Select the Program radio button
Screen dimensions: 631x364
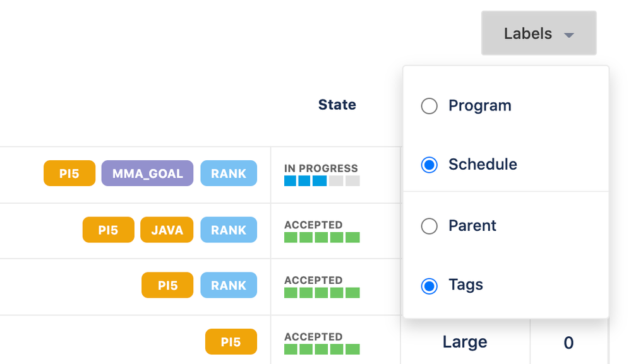429,106
